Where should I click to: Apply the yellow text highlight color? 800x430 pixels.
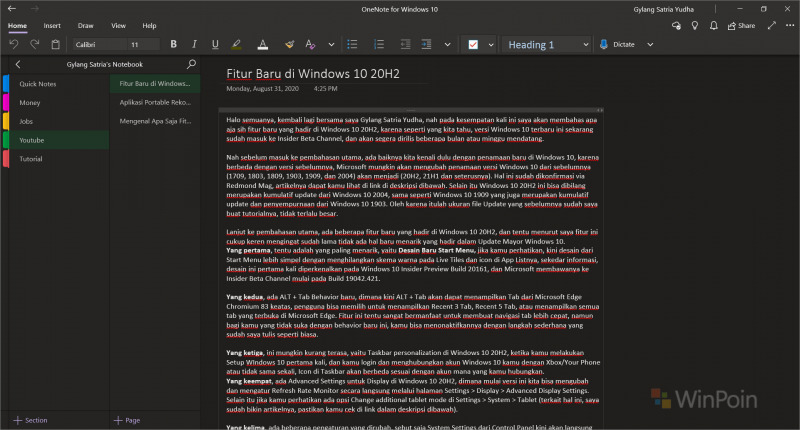tap(236, 44)
